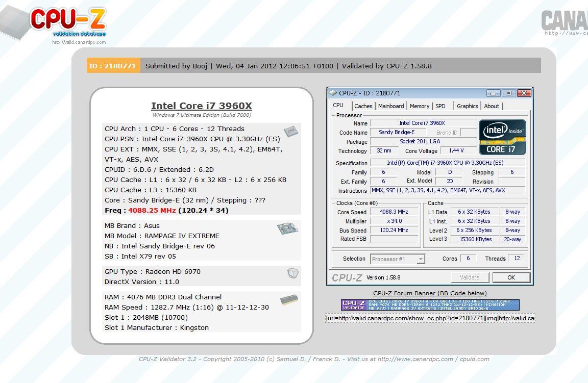This screenshot has height=383, width=588.
Task: Open the About tab
Action: (x=491, y=106)
